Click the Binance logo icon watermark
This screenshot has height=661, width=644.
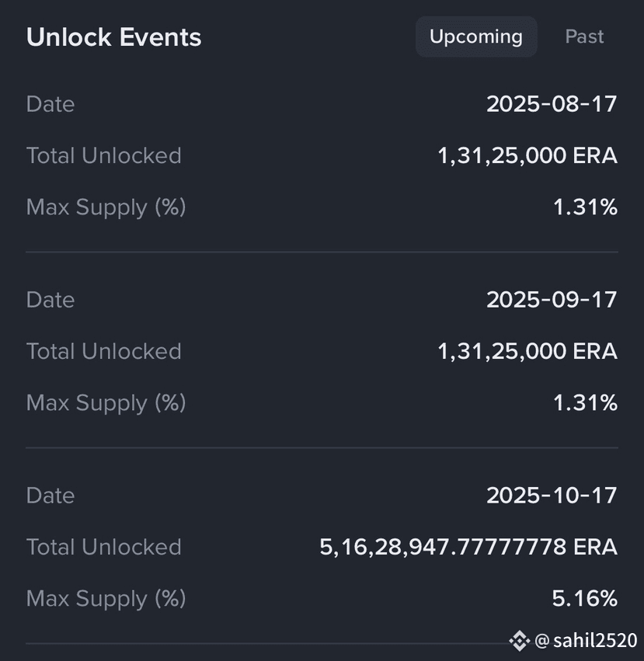pyautogui.click(x=519, y=641)
